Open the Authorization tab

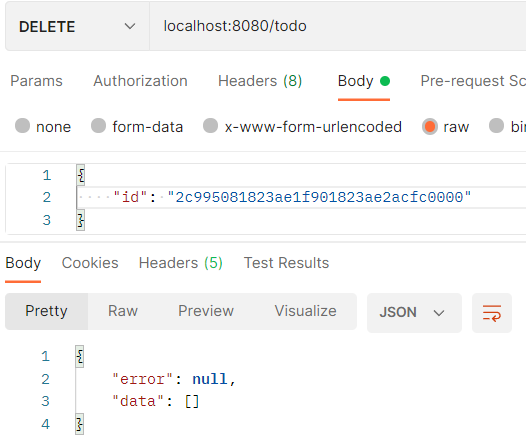(x=140, y=81)
